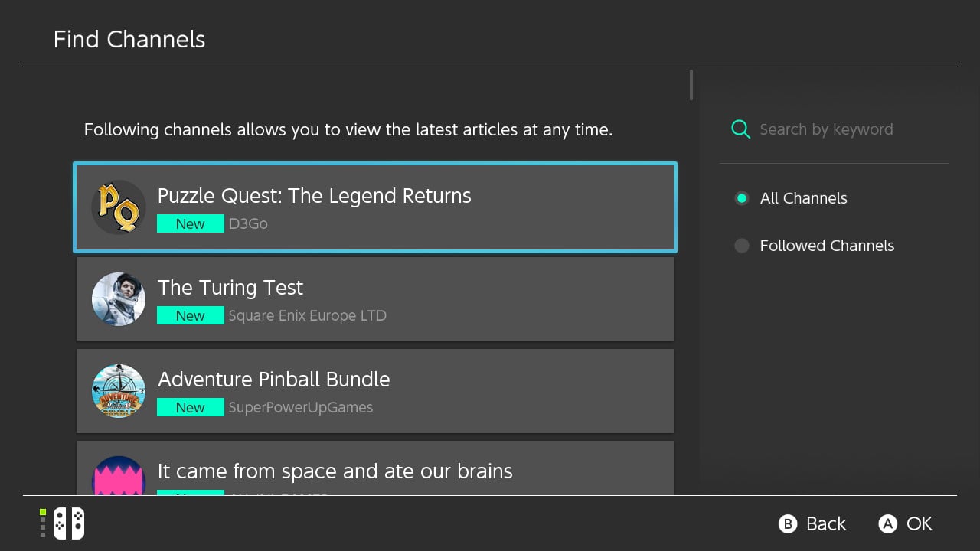Viewport: 980px width, 551px height.
Task: Select the All Channels radio option
Action: [741, 198]
